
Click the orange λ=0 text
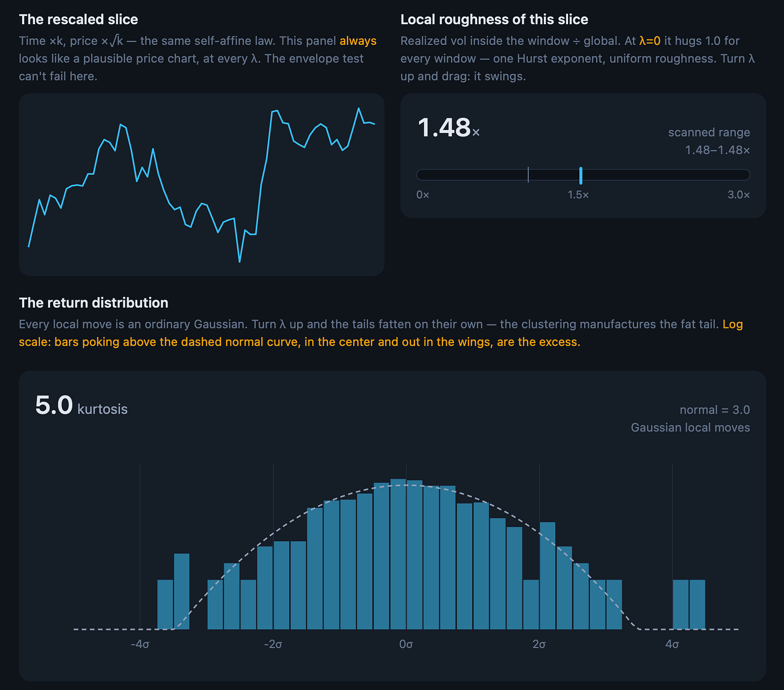[x=650, y=41]
